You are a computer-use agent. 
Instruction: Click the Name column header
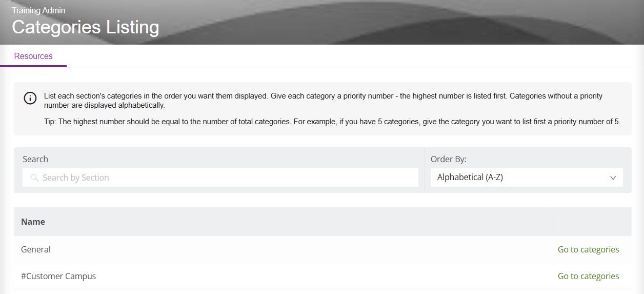click(33, 222)
